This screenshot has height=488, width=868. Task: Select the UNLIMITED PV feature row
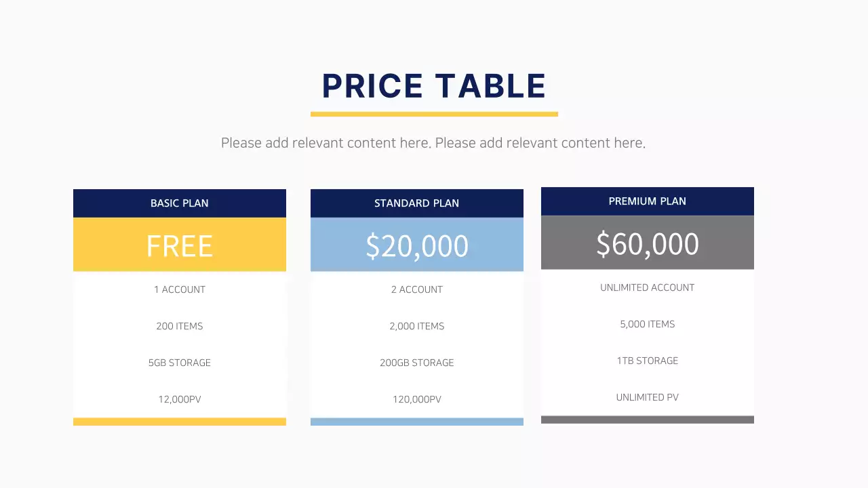(648, 397)
